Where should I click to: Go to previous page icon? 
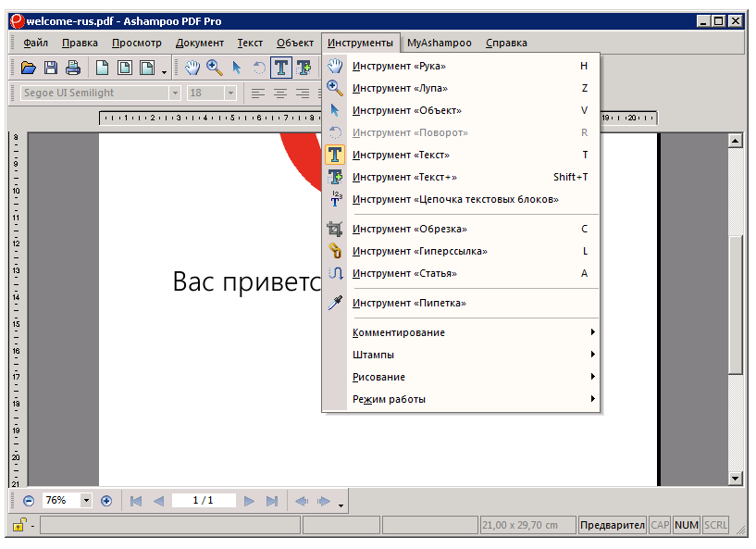158,501
